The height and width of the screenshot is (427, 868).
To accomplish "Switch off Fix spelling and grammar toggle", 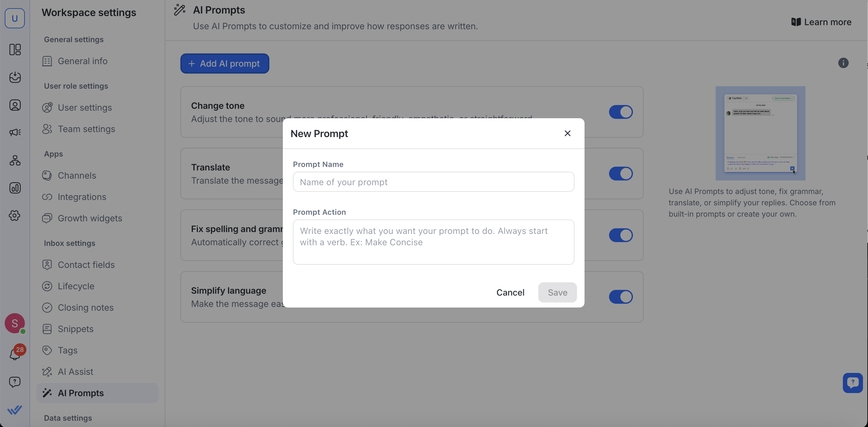I will (620, 235).
